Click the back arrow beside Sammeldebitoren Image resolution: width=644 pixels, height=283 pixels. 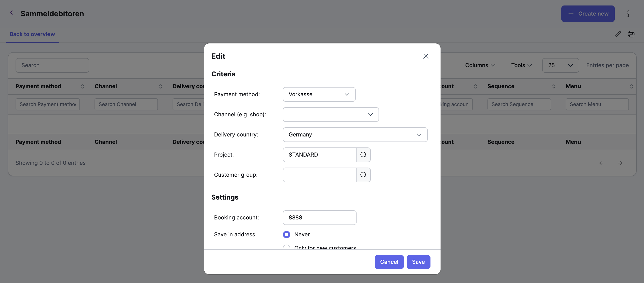coord(11,13)
